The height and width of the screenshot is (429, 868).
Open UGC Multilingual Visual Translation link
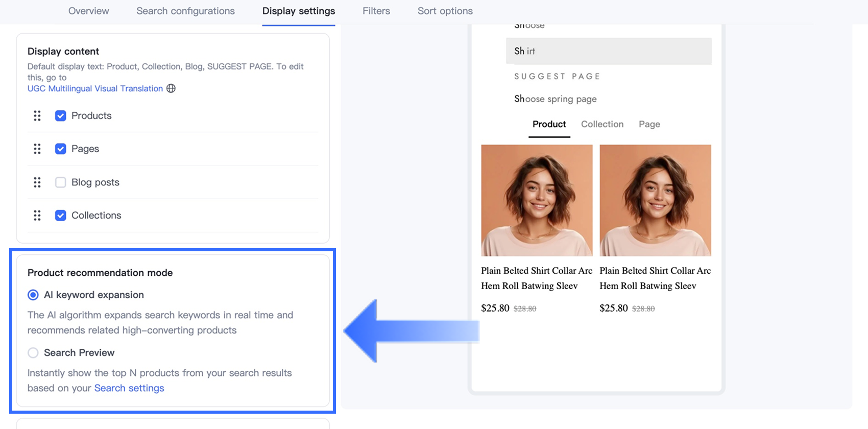[95, 88]
